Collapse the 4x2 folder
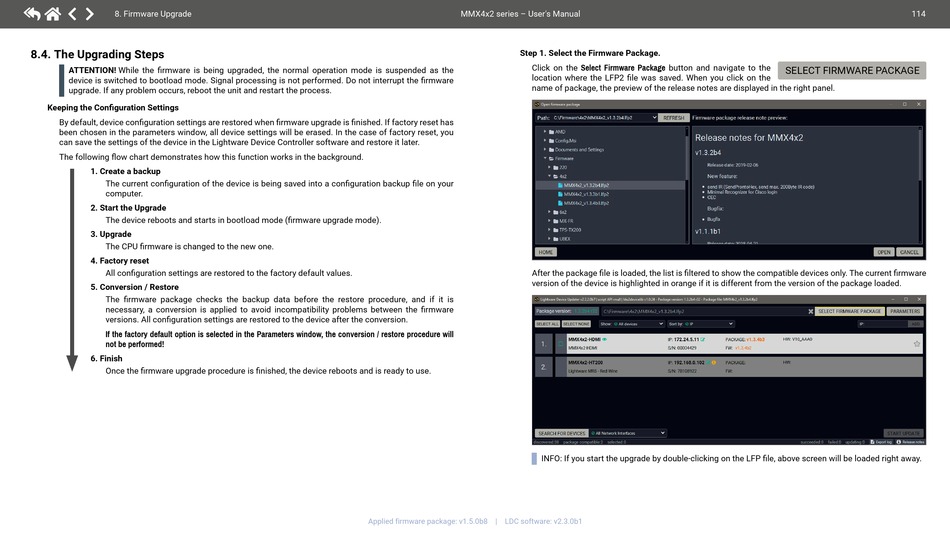Screen dimensions: 950x533 pyautogui.click(x=550, y=176)
